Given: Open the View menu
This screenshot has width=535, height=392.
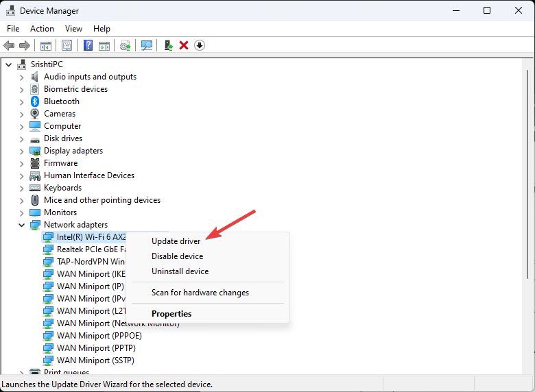Looking at the screenshot, I should click(73, 29).
